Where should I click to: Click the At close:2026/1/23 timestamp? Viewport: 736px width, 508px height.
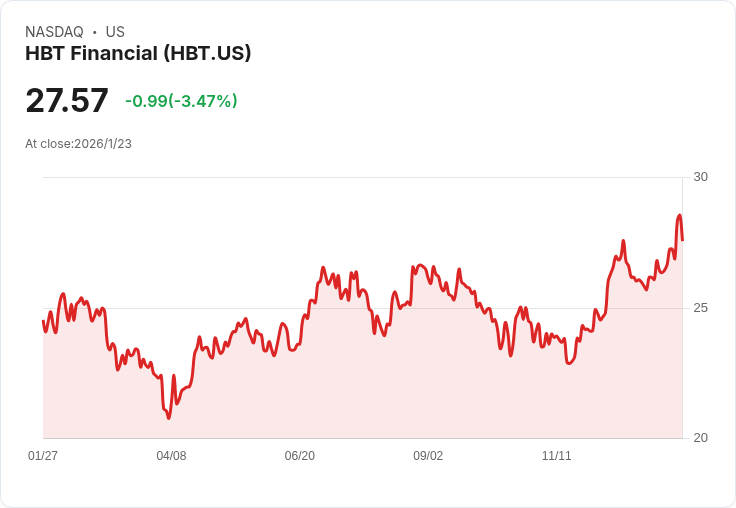[78, 143]
